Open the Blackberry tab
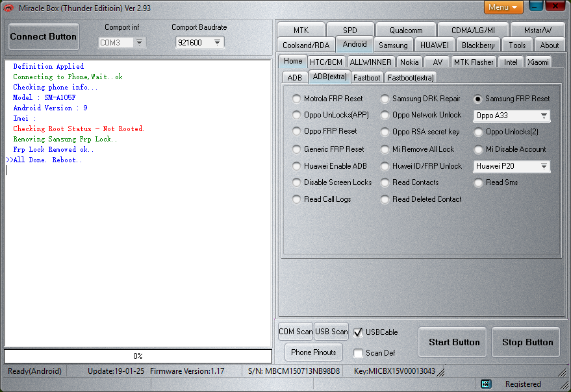The height and width of the screenshot is (392, 571). point(477,45)
